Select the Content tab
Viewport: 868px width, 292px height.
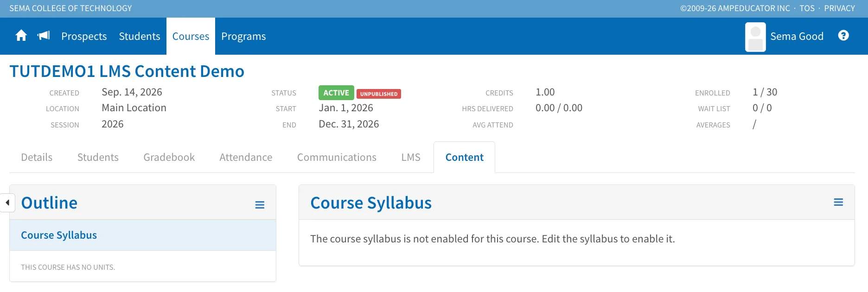(464, 158)
